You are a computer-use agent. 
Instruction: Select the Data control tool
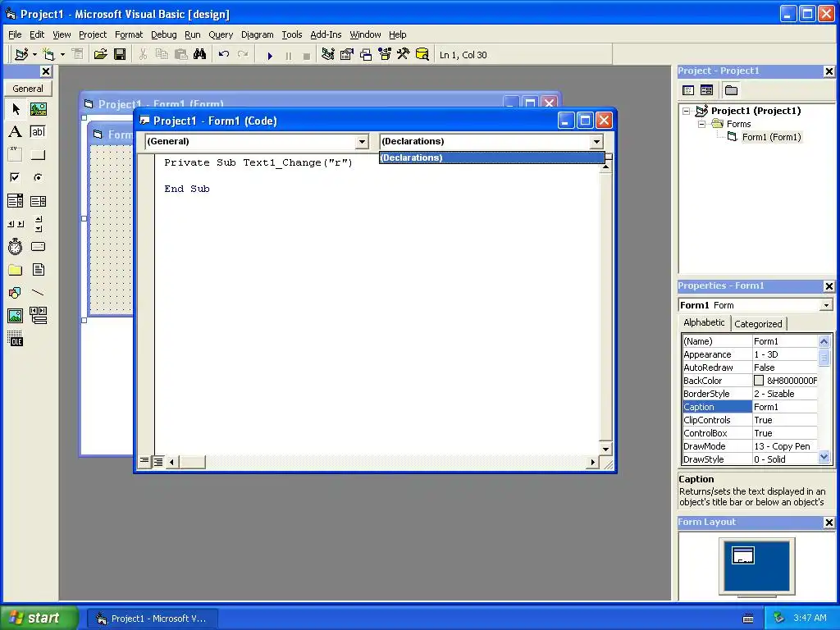pyautogui.click(x=38, y=316)
